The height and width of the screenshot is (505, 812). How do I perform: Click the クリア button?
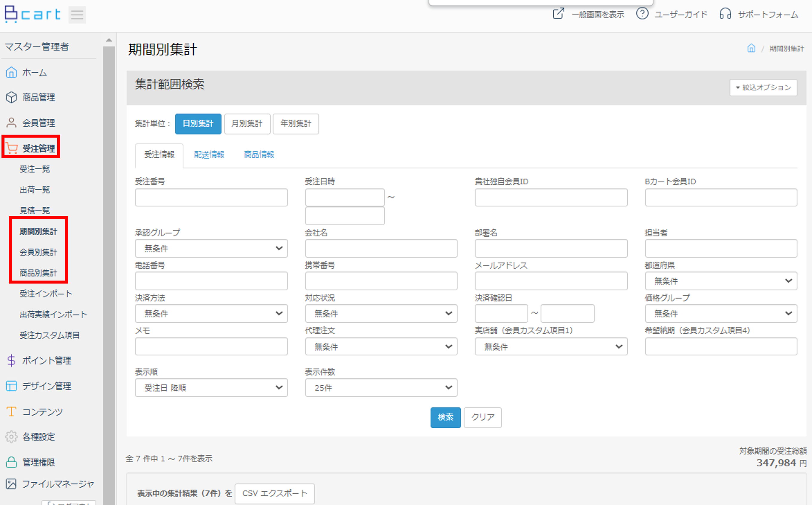483,418
